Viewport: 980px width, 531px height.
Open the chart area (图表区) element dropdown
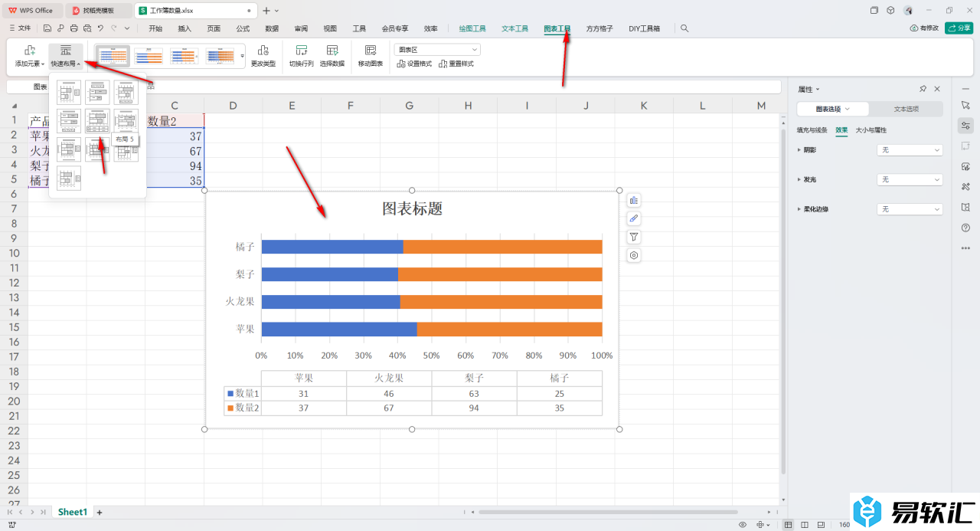coord(437,49)
